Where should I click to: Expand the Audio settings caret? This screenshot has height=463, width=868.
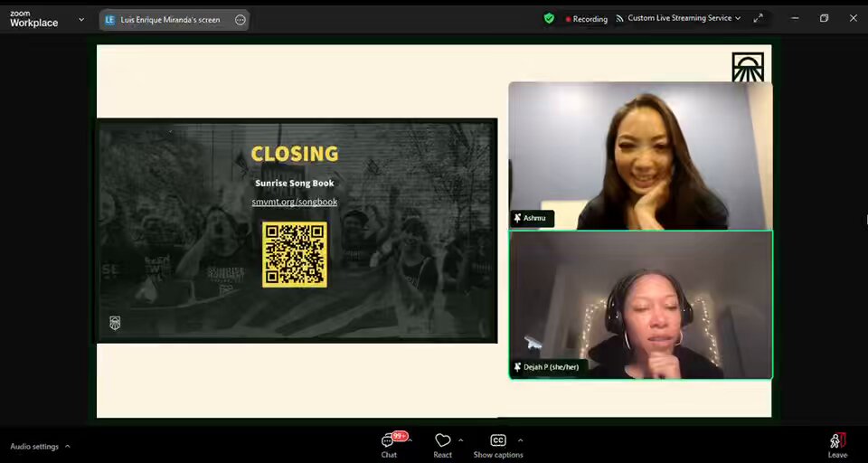[68, 446]
